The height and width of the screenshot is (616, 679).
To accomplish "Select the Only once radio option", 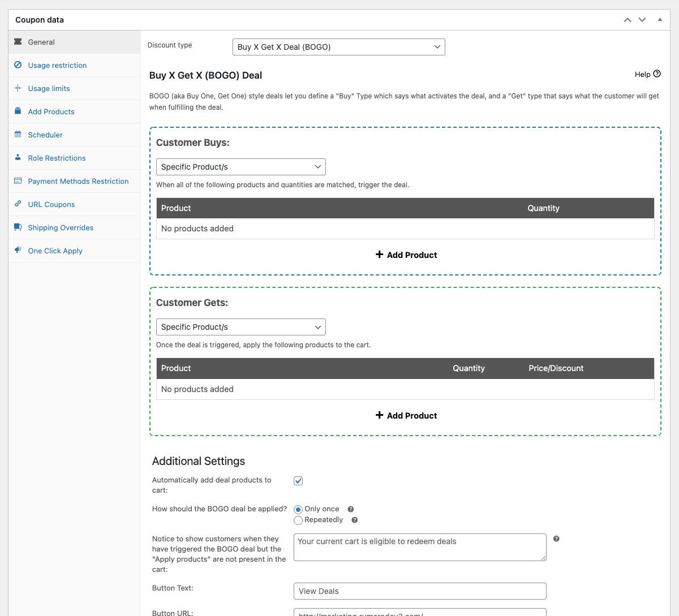I will point(298,510).
